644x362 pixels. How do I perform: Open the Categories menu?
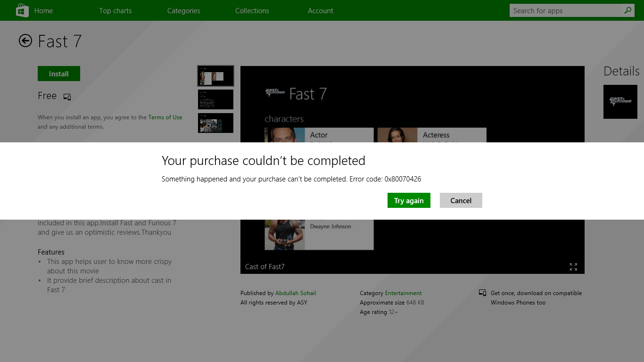(184, 10)
